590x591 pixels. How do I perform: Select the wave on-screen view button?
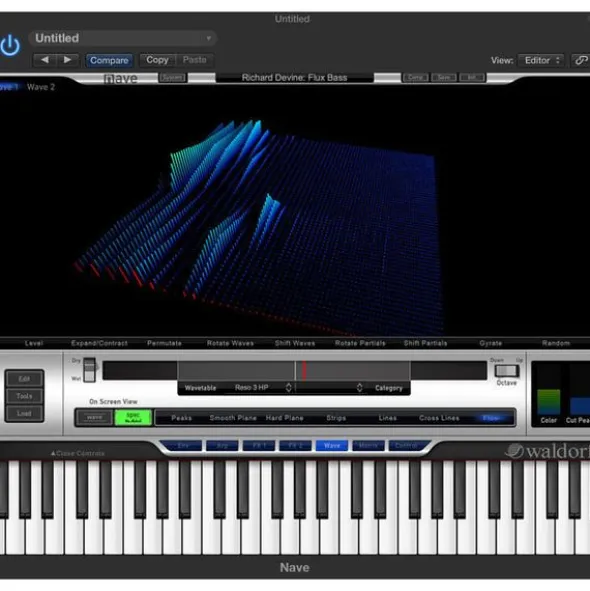[x=94, y=418]
